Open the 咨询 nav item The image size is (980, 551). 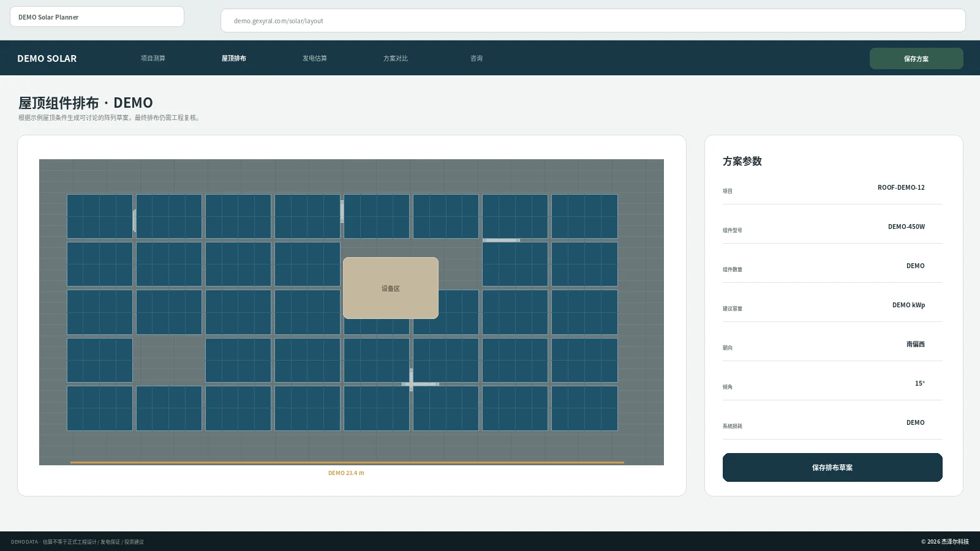pos(476,58)
